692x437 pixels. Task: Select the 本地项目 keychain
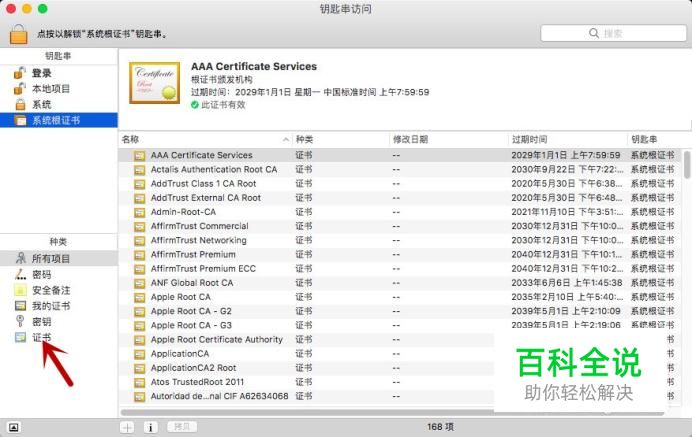click(59, 89)
